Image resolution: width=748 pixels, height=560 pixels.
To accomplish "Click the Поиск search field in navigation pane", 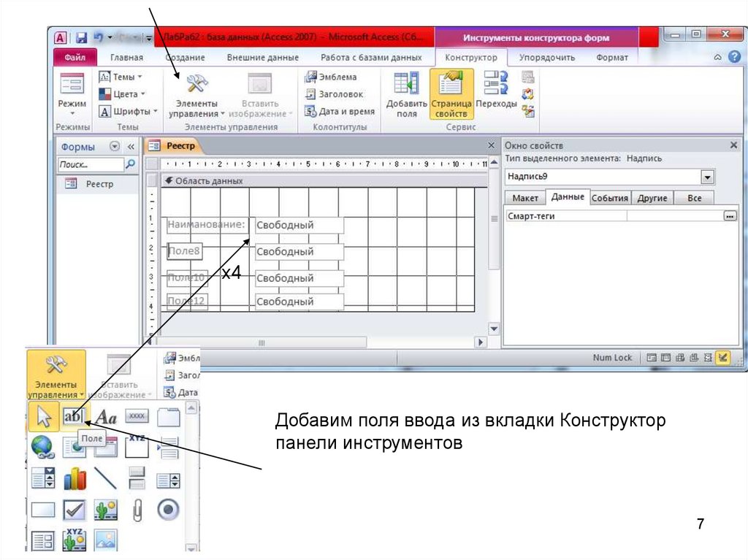I will click(x=91, y=164).
